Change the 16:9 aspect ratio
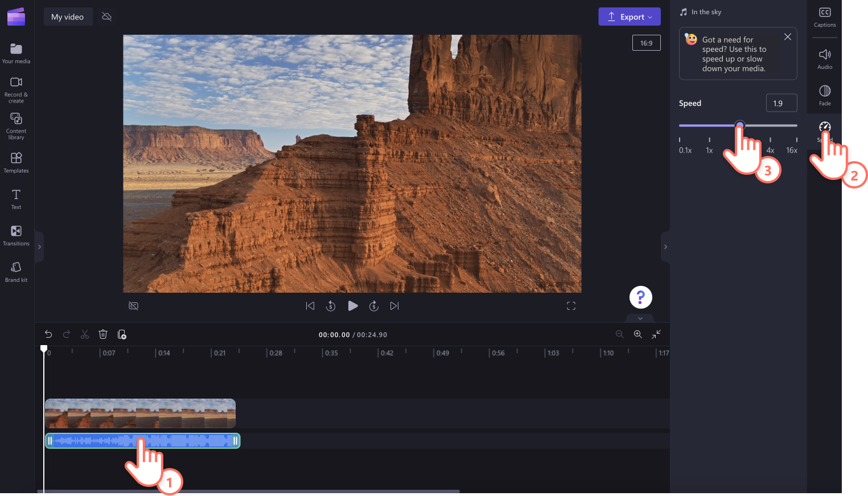The image size is (868, 496). pyautogui.click(x=647, y=43)
